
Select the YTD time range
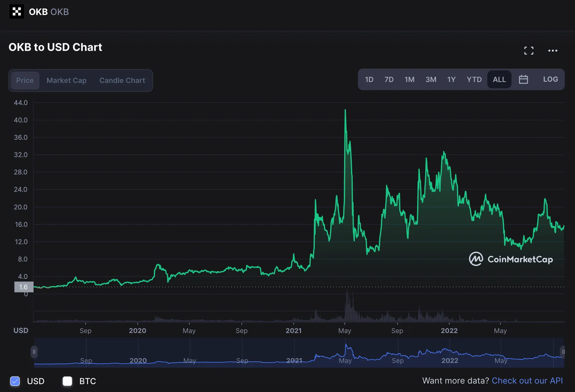(474, 79)
